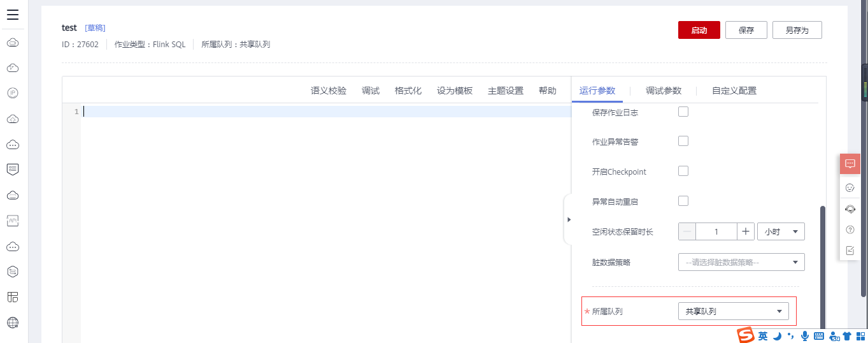Image resolution: width=868 pixels, height=343 pixels.
Task: Enable the 保存作业日志 checkbox
Action: click(683, 112)
